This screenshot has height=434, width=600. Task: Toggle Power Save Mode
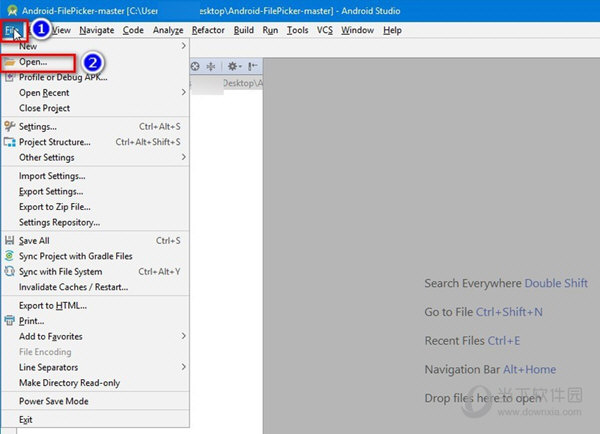(x=95, y=401)
